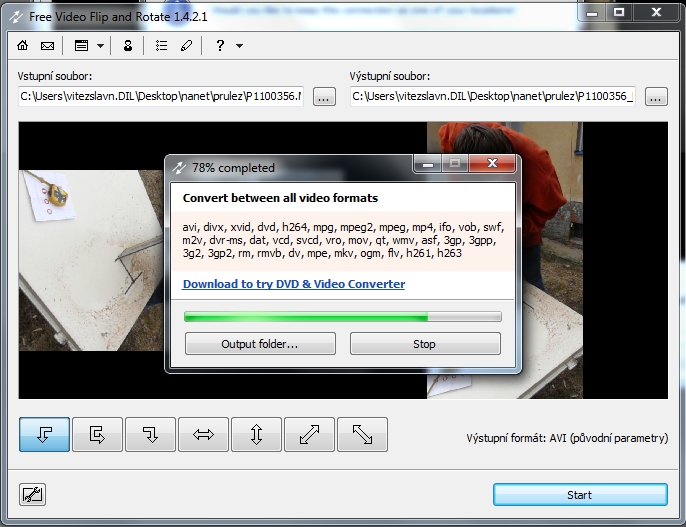This screenshot has width=686, height=527.
Task: Browse for input file with Vstupní soubor ... button
Action: click(324, 97)
